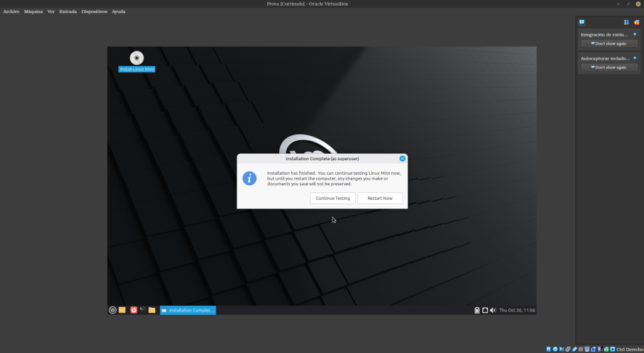
Task: Open the Archivo menu
Action: click(11, 12)
